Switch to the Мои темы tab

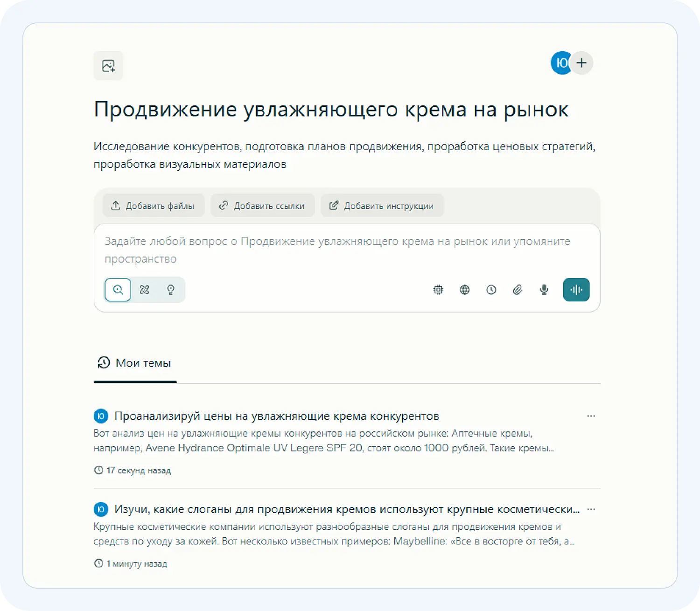135,363
